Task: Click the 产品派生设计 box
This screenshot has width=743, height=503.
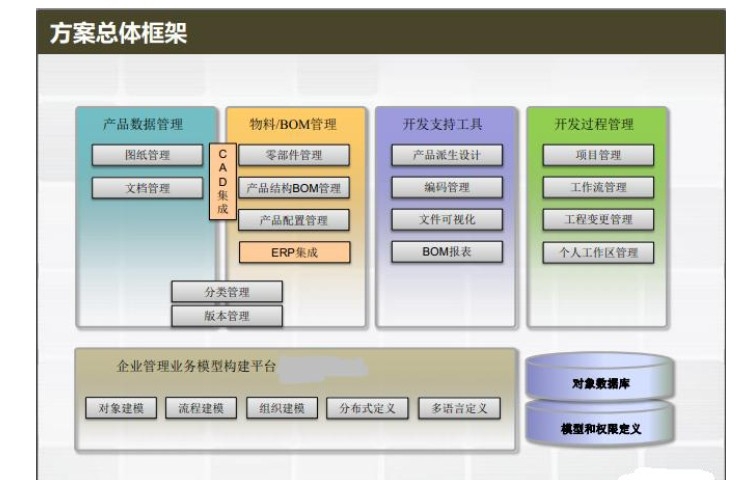Action: 446,155
